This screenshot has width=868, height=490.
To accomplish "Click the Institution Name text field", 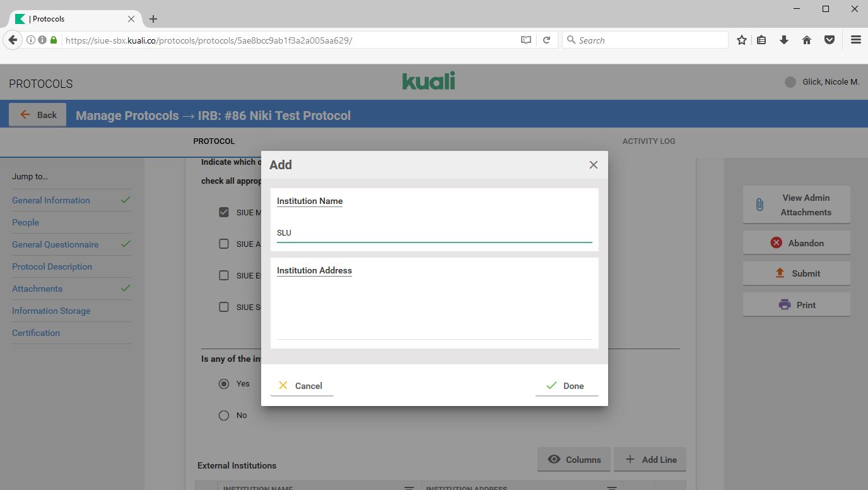I will tap(434, 233).
